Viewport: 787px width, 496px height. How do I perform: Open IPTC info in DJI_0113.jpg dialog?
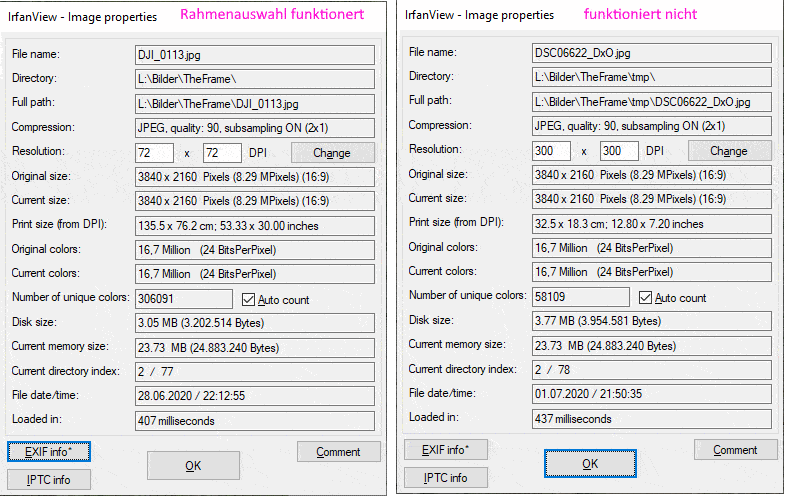coord(49,480)
